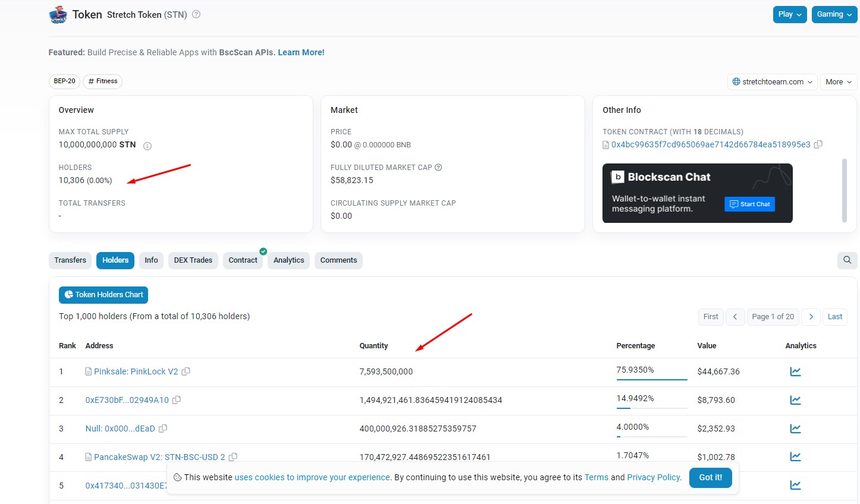Jump to the Last holders page

[x=835, y=317]
